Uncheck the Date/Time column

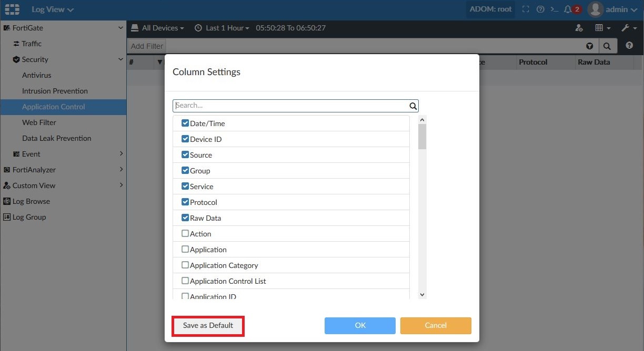coord(185,123)
